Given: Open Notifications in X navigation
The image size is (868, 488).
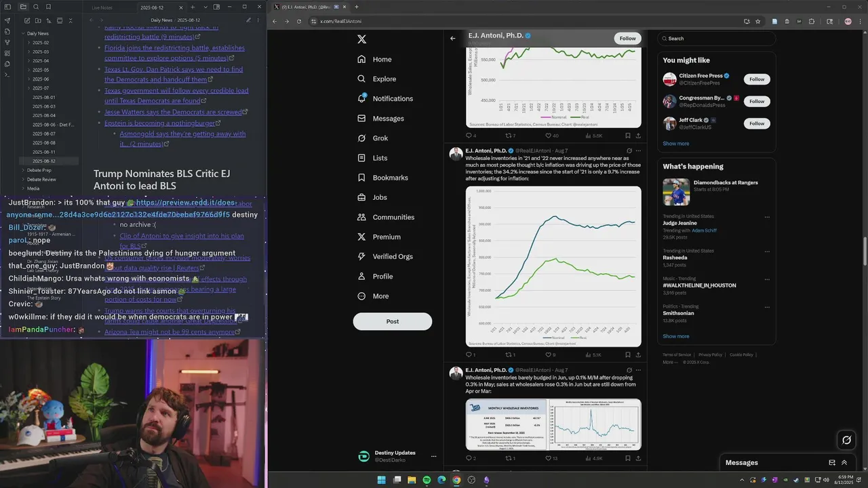Looking at the screenshot, I should [x=385, y=98].
